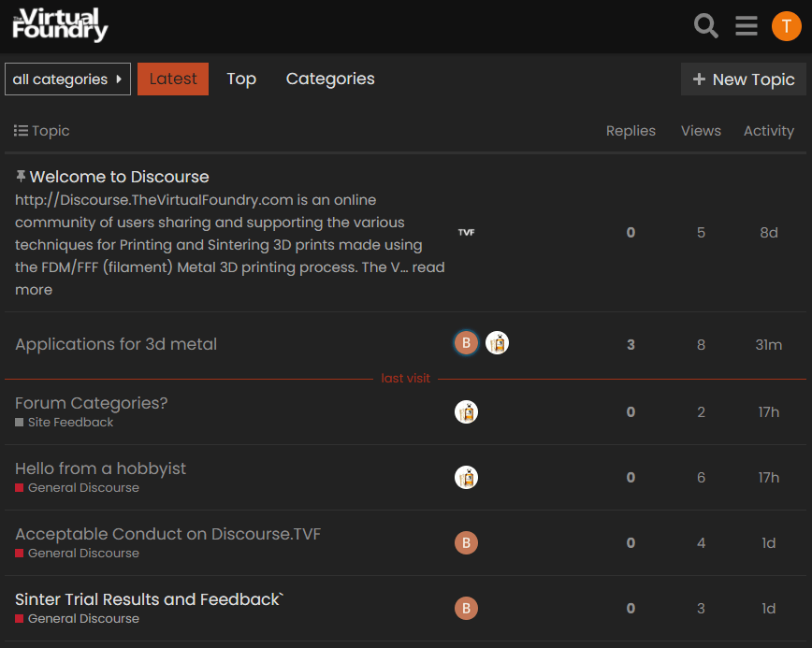Image resolution: width=812 pixels, height=648 pixels.
Task: Open Welcome to Discourse topic
Action: pyautogui.click(x=119, y=177)
